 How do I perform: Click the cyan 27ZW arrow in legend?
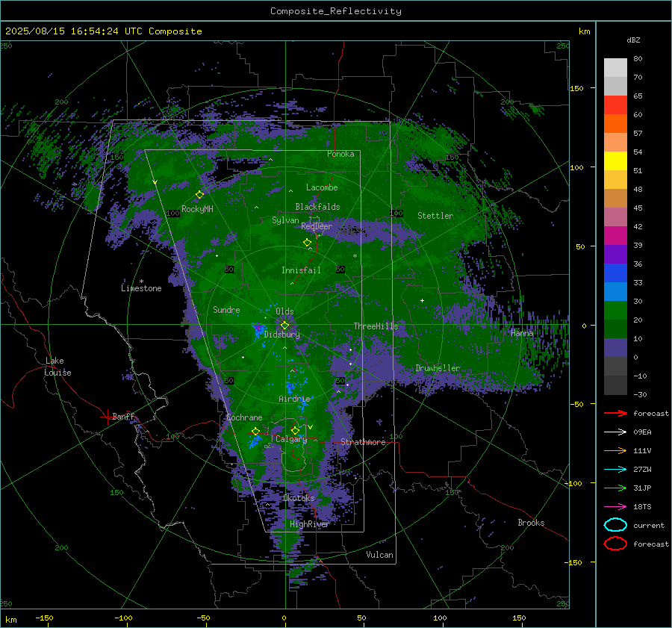point(615,470)
